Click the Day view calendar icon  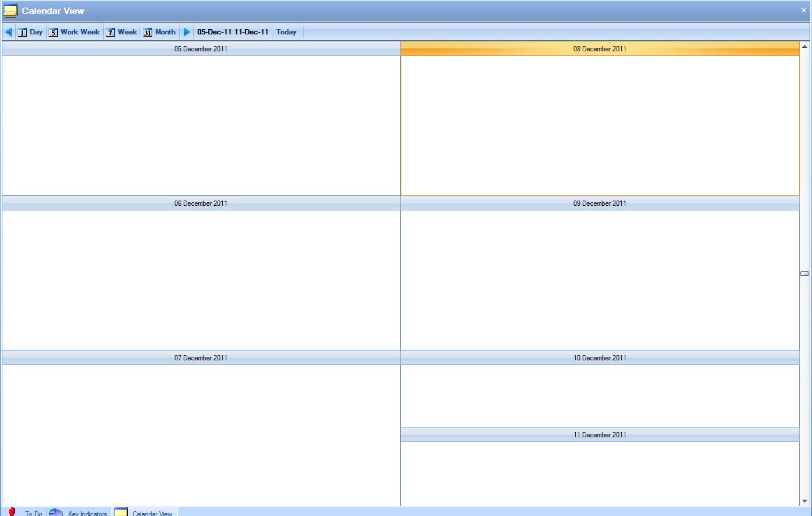[22, 33]
